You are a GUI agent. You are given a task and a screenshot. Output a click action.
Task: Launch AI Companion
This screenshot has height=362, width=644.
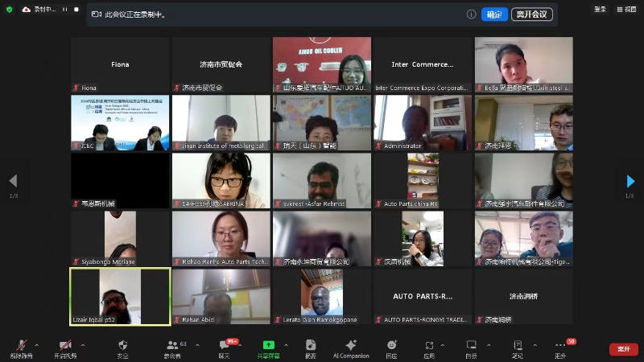[350, 348]
